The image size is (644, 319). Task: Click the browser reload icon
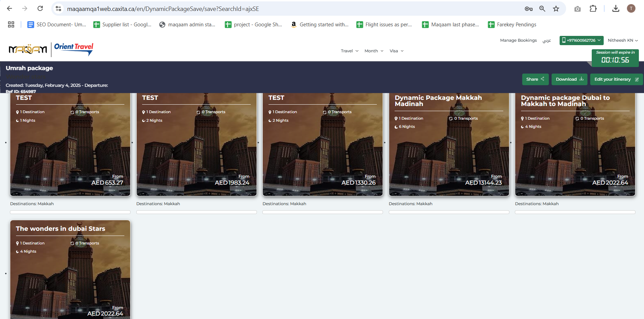click(40, 9)
